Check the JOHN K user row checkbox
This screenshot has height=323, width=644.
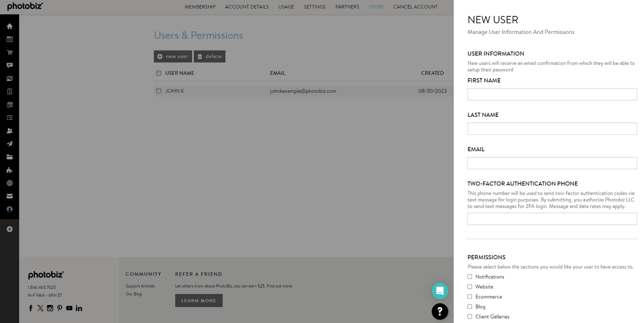click(x=158, y=91)
